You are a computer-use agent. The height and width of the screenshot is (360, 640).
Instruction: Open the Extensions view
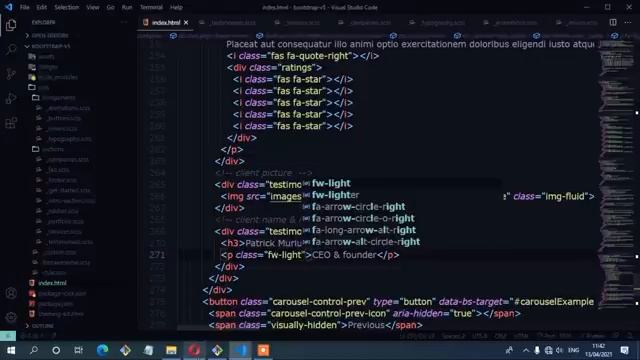pyautogui.click(x=11, y=122)
